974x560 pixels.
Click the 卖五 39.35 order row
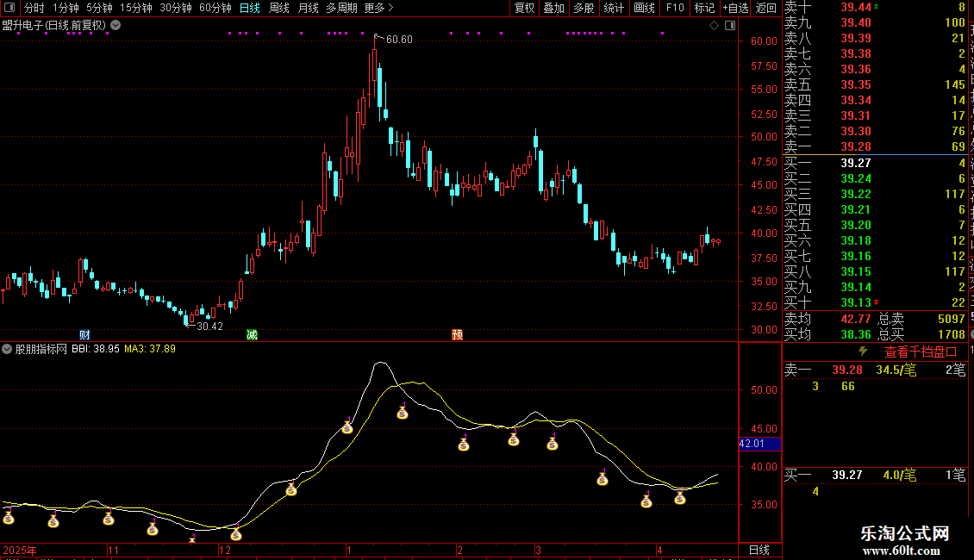(x=875, y=84)
